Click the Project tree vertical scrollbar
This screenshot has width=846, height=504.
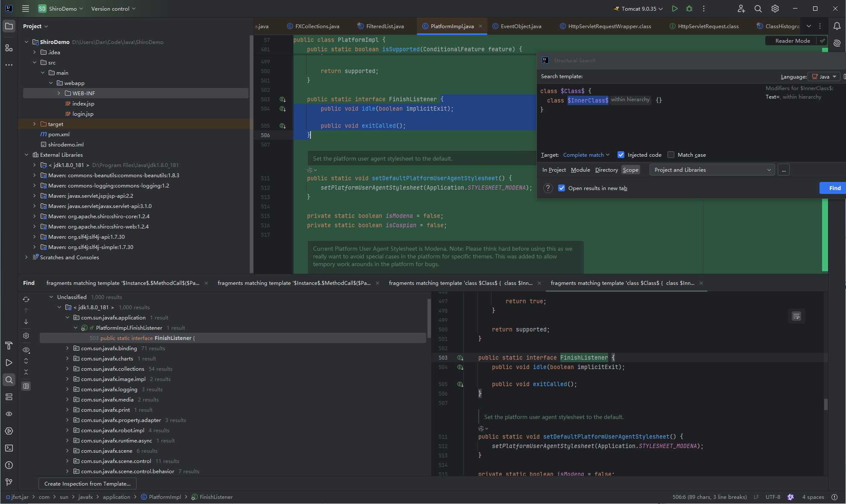coord(251,154)
